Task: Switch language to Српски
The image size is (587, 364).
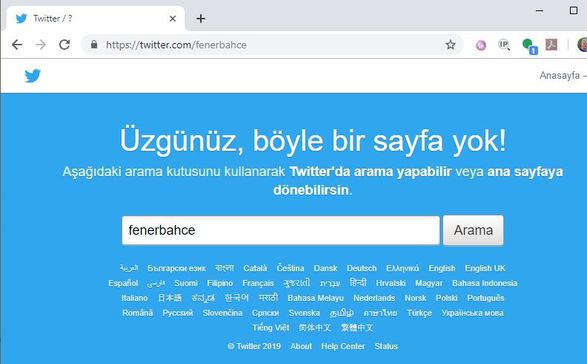Action: pyautogui.click(x=265, y=313)
